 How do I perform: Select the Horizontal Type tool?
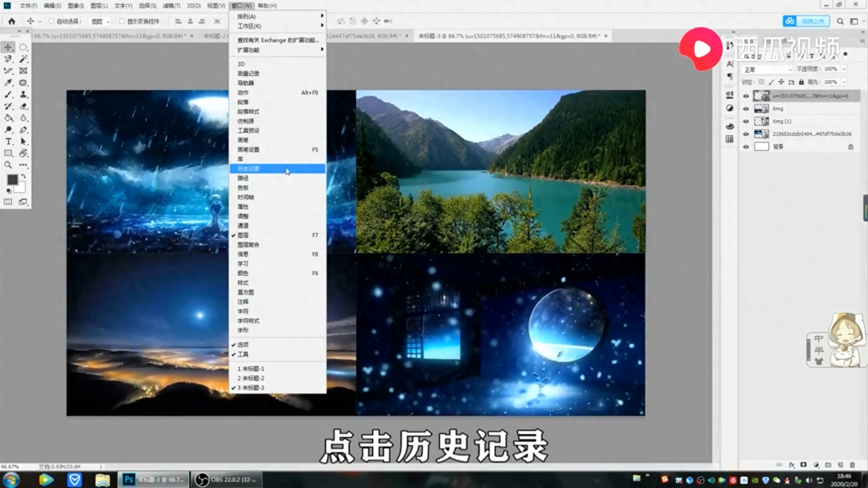9,142
